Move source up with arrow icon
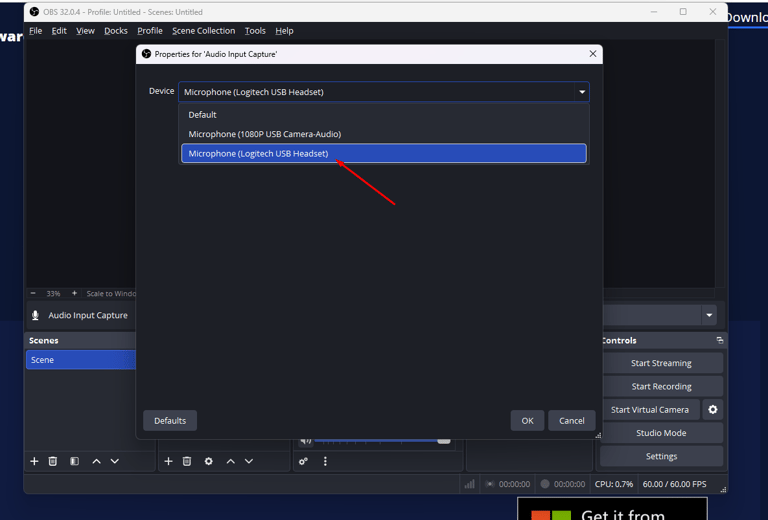Image resolution: width=768 pixels, height=520 pixels. click(231, 461)
